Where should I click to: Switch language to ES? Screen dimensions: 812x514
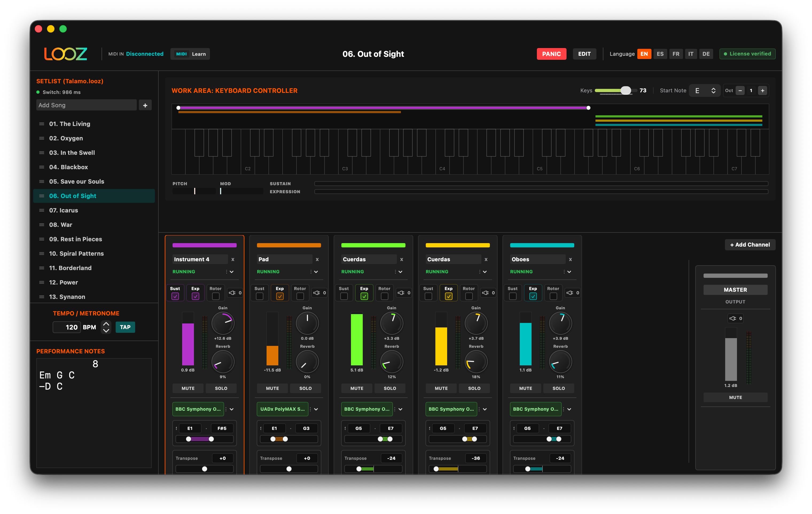click(x=660, y=54)
